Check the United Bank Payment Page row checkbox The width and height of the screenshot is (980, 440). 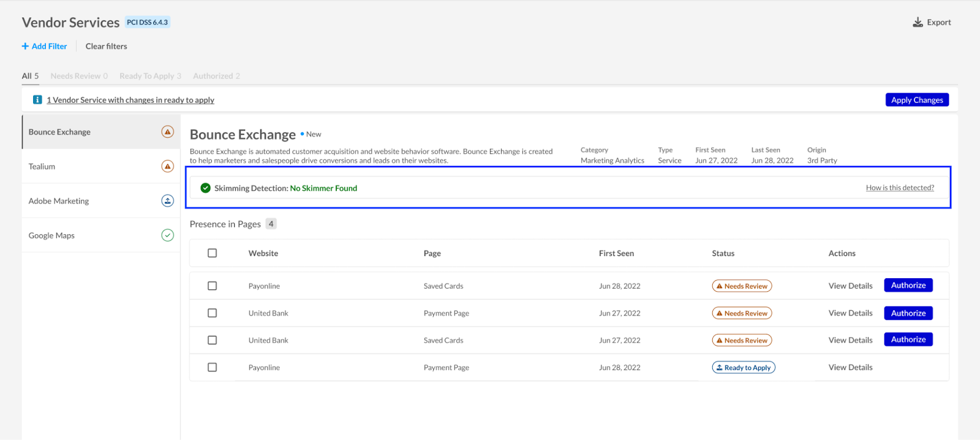click(x=212, y=313)
